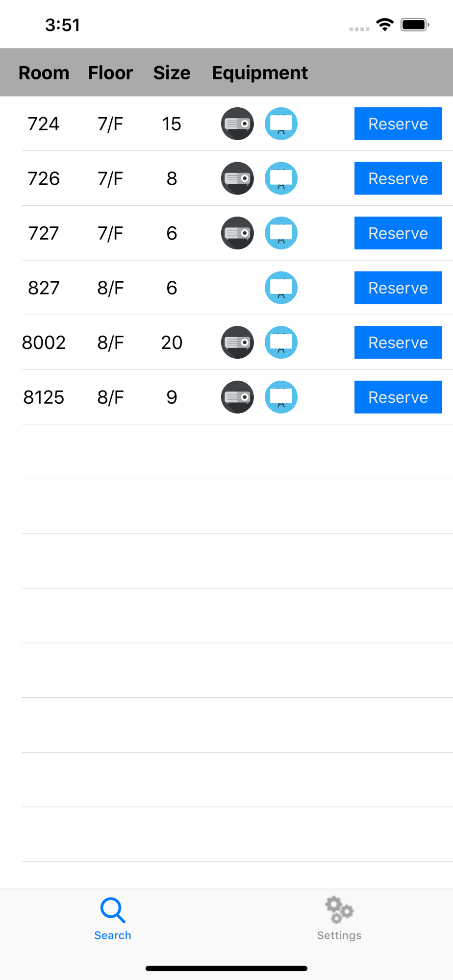Image resolution: width=453 pixels, height=980 pixels.
Task: Reserve room 724
Action: [x=398, y=123]
